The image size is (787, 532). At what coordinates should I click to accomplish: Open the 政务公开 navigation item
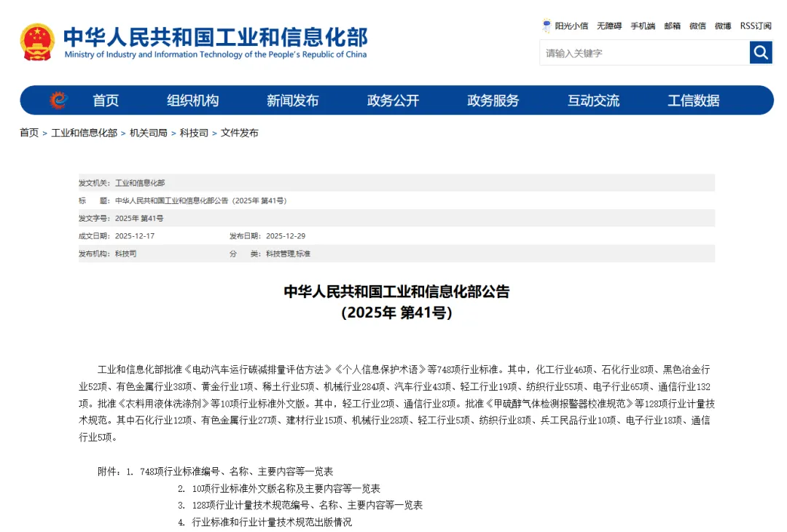[393, 101]
